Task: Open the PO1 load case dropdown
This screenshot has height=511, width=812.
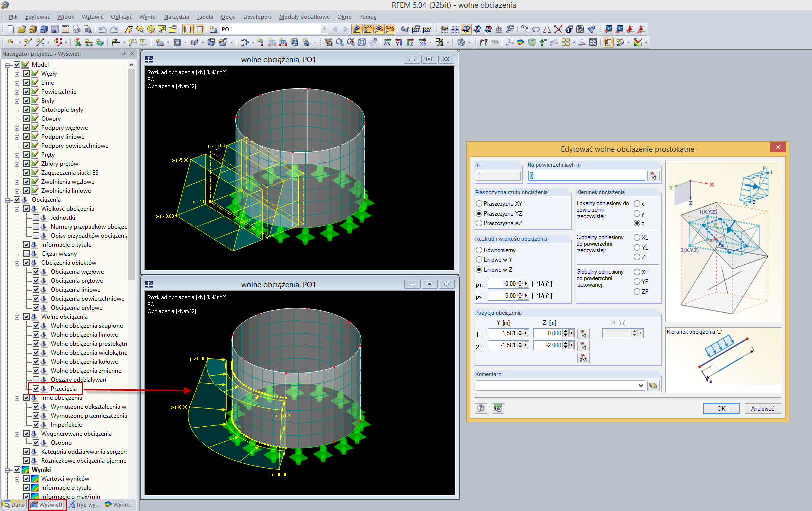Action: (324, 29)
